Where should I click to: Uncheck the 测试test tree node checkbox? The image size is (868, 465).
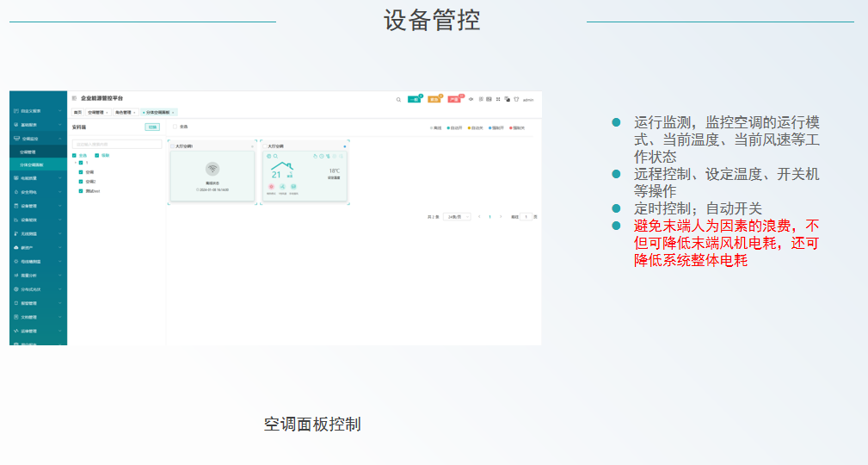pyautogui.click(x=81, y=191)
